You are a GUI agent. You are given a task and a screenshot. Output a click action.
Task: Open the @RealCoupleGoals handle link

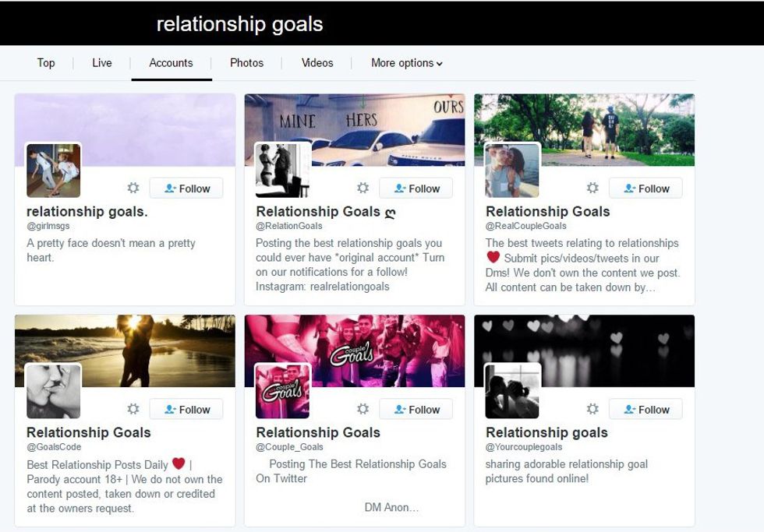(x=525, y=226)
